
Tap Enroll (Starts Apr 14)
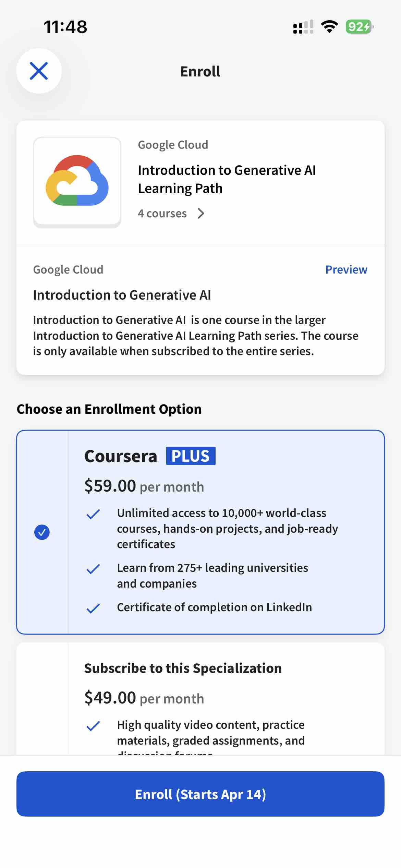click(x=200, y=795)
